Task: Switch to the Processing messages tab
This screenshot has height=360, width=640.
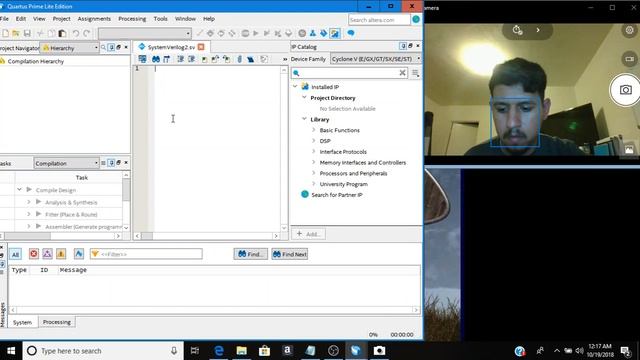Action: (x=57, y=322)
